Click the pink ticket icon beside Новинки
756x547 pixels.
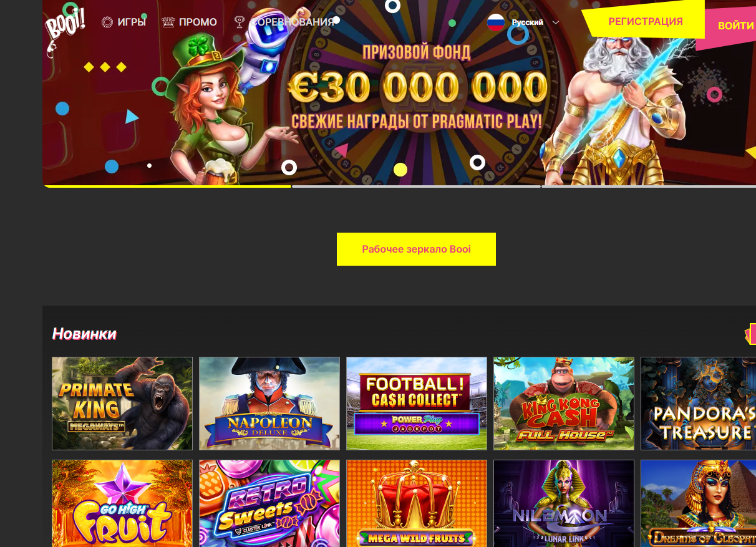tap(750, 334)
